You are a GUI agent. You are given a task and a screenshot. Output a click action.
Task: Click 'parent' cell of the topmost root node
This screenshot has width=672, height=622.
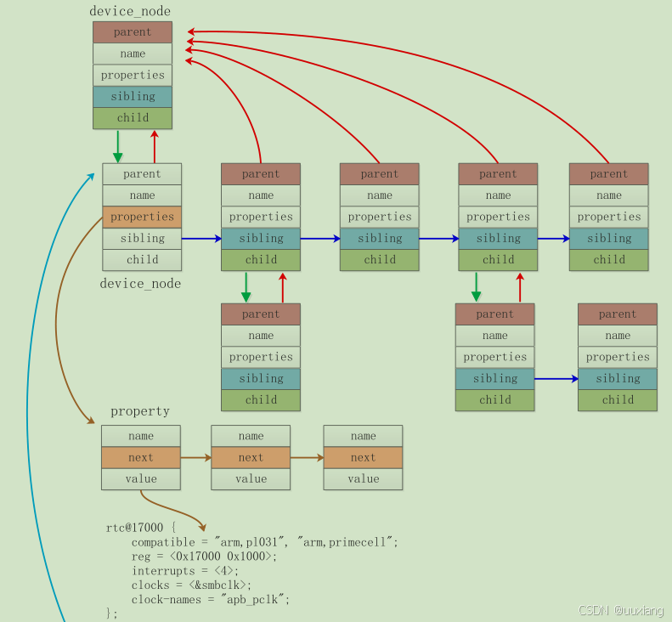[133, 32]
